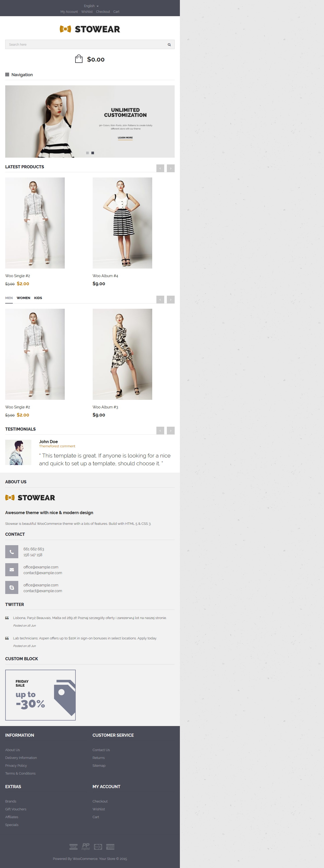Screen dimensions: 324x868
Task: Switch to the Women tab
Action: coord(23,298)
